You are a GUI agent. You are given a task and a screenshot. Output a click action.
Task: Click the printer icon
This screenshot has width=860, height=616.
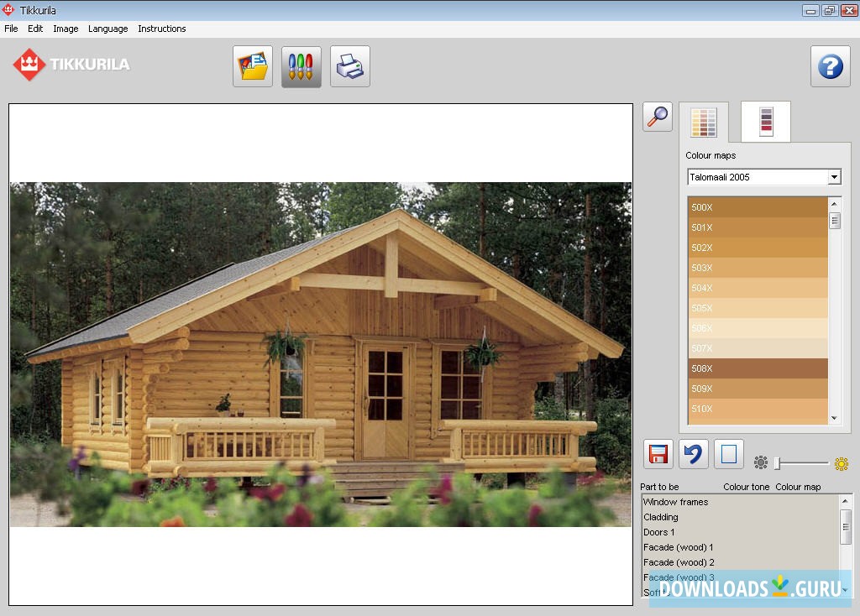(x=350, y=66)
